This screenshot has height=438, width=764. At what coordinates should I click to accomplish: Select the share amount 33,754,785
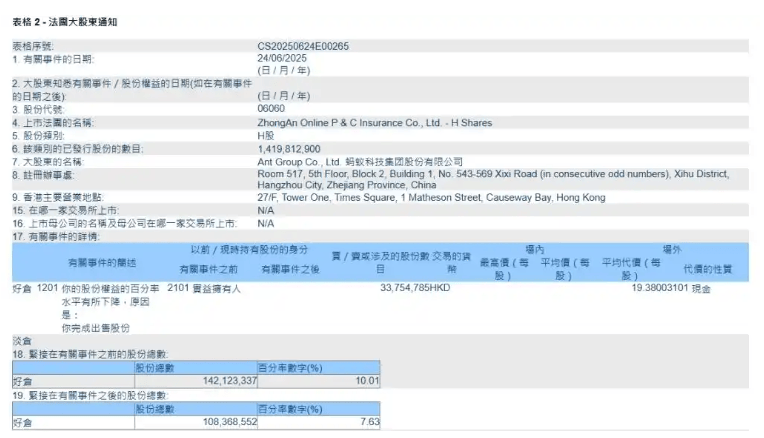click(404, 288)
